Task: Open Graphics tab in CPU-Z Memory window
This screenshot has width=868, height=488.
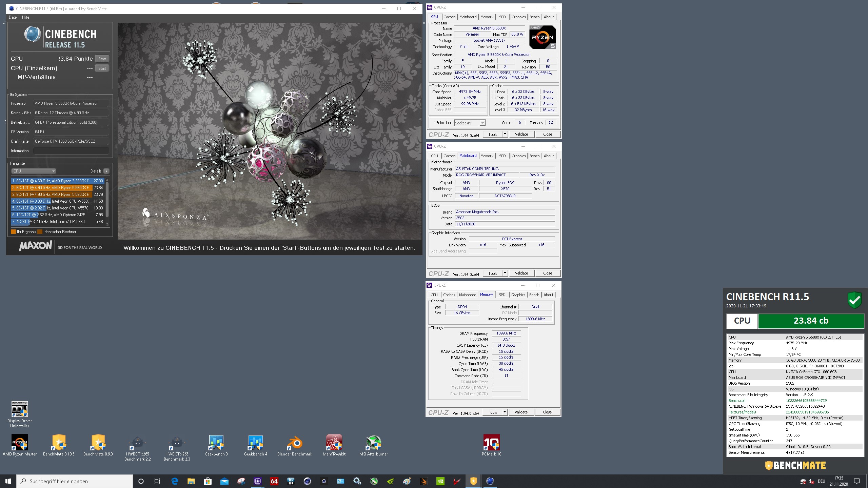Action: click(x=518, y=295)
